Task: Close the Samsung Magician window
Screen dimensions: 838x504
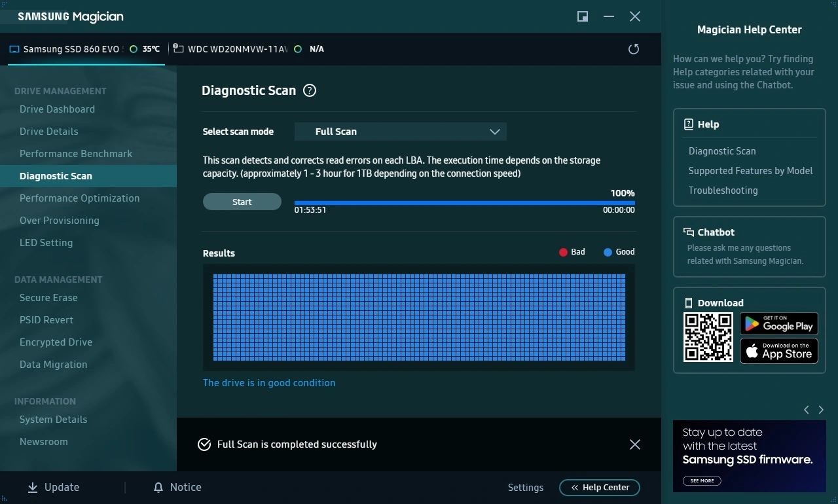Action: 635,16
